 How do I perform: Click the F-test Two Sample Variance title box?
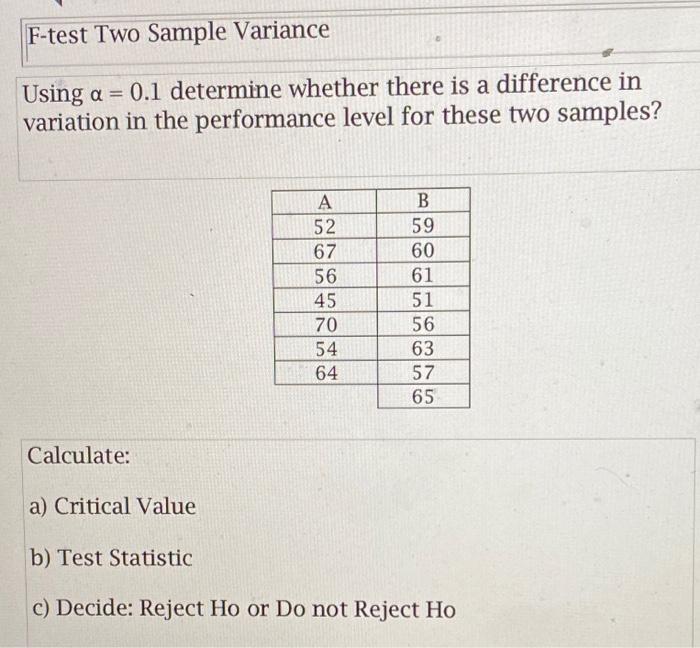tap(361, 38)
